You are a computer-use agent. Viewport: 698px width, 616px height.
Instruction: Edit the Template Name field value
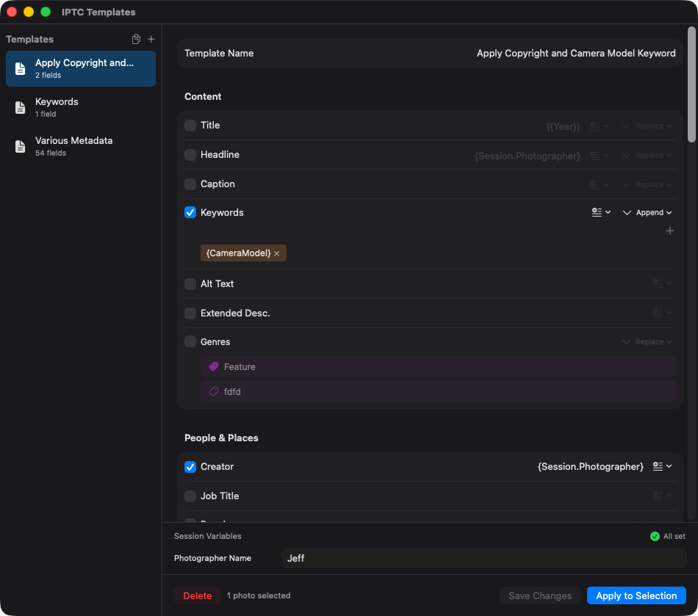(x=576, y=54)
